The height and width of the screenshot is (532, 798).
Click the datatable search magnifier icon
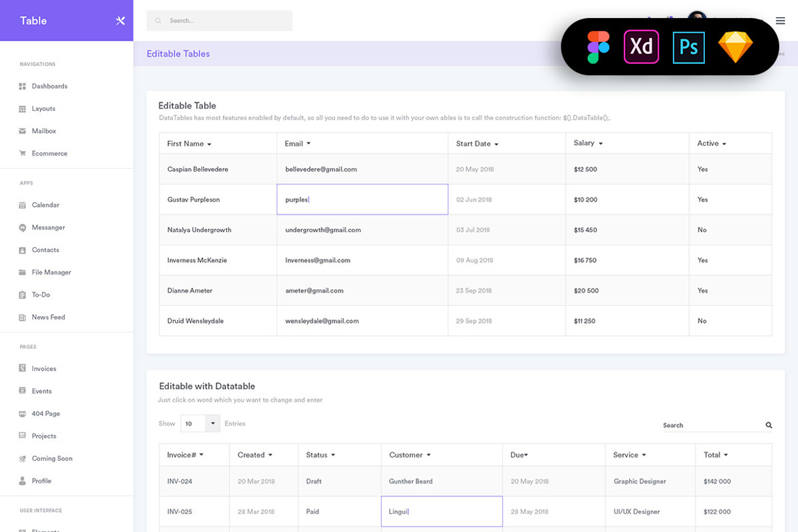pos(768,424)
